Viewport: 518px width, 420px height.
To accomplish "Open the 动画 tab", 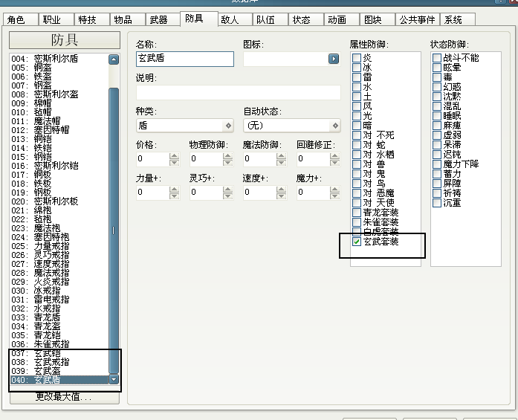I will coord(342,19).
